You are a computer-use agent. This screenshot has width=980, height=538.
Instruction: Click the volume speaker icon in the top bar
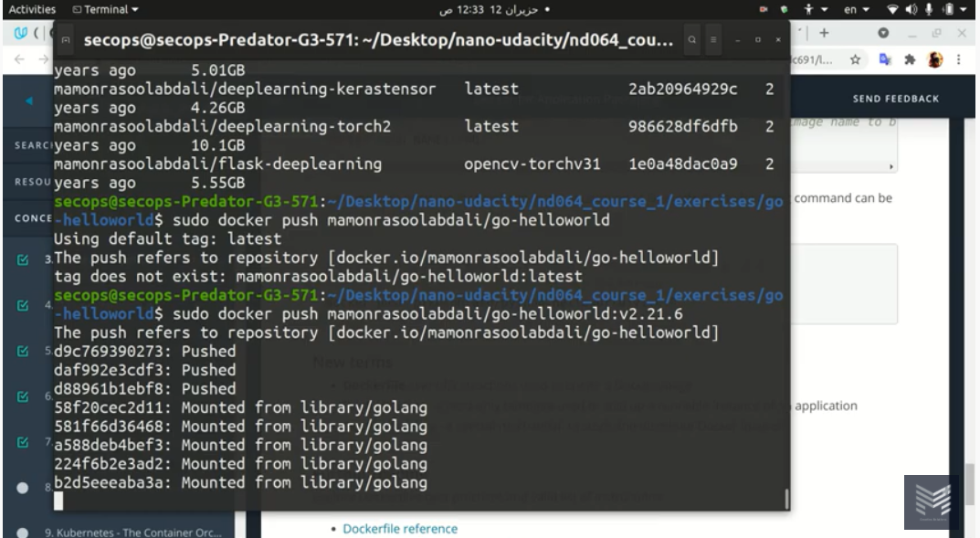coord(912,9)
